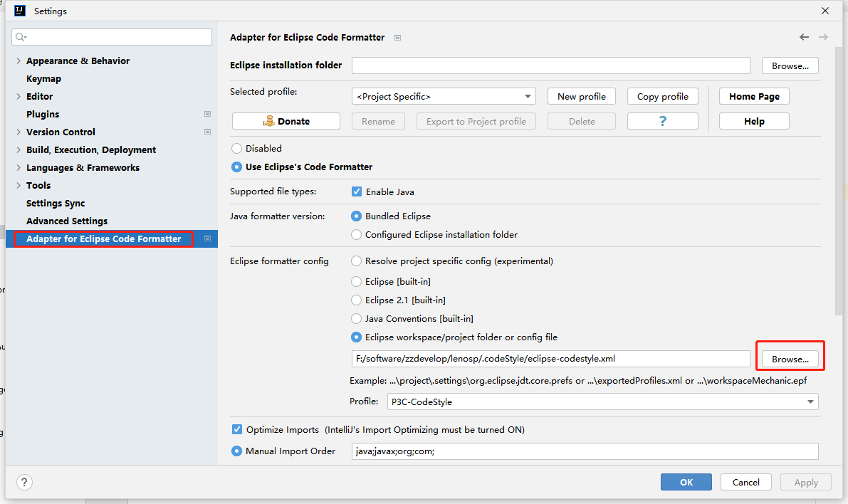Click the project-level icon next to Plugins
The height and width of the screenshot is (504, 848).
(x=207, y=114)
